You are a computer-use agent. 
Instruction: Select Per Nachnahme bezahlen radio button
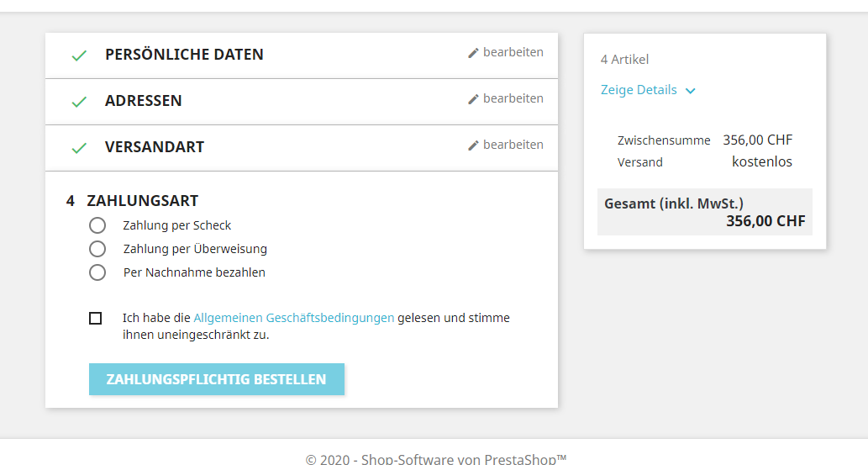[x=97, y=272]
